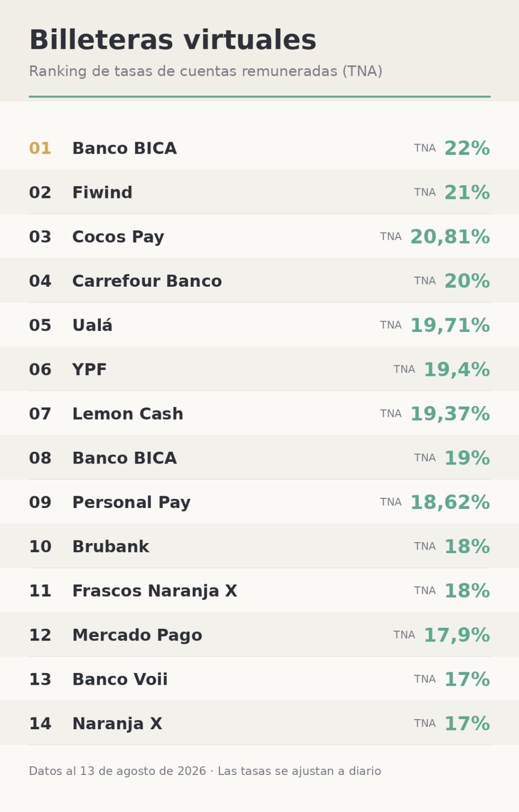
Task: Select the Fiwind row
Action: click(x=259, y=192)
